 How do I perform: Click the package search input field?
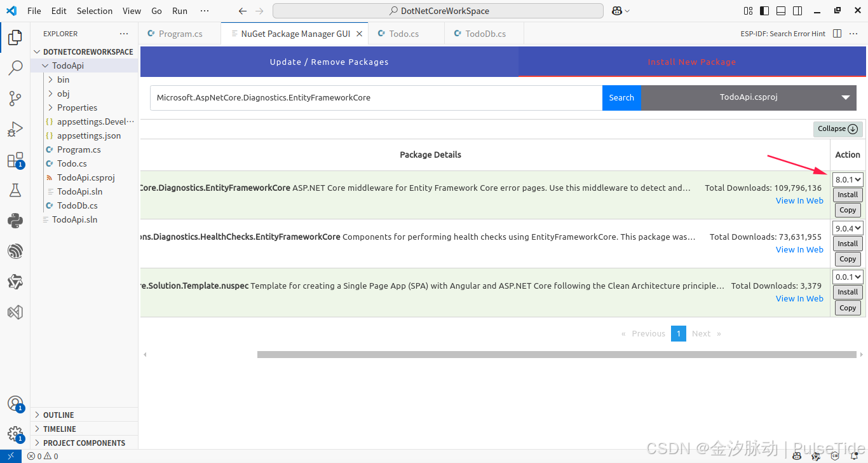376,97
